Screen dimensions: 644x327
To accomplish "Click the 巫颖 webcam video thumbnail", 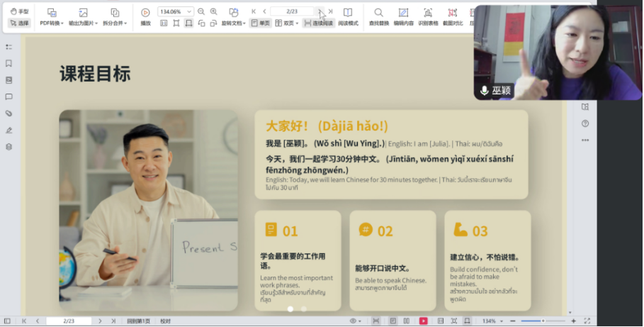I will pyautogui.click(x=558, y=52).
